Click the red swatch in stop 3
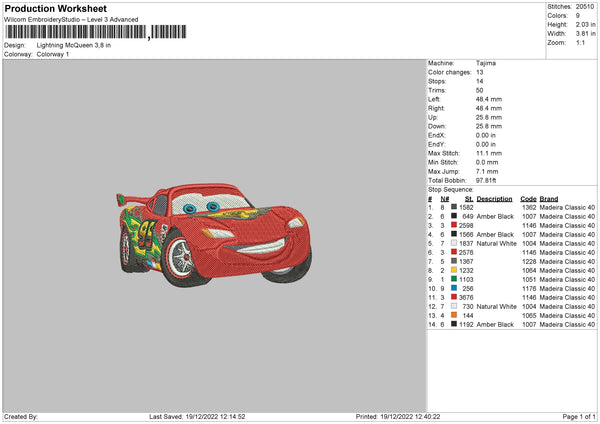This screenshot has width=600, height=424. coord(453,225)
